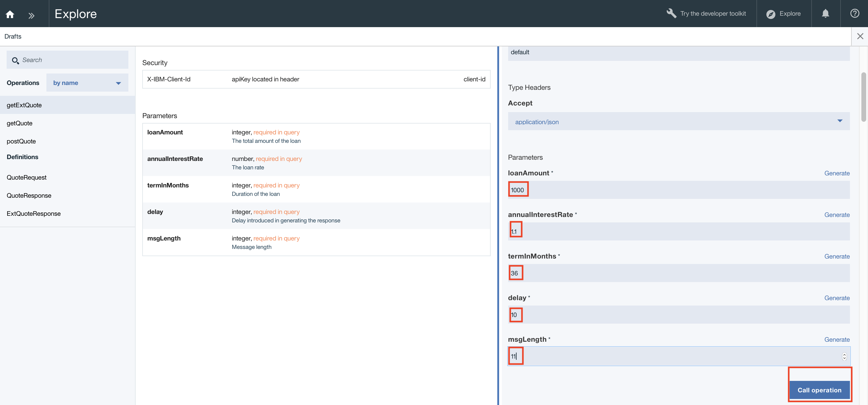Generate a value for loanAmount
868x405 pixels.
837,173
